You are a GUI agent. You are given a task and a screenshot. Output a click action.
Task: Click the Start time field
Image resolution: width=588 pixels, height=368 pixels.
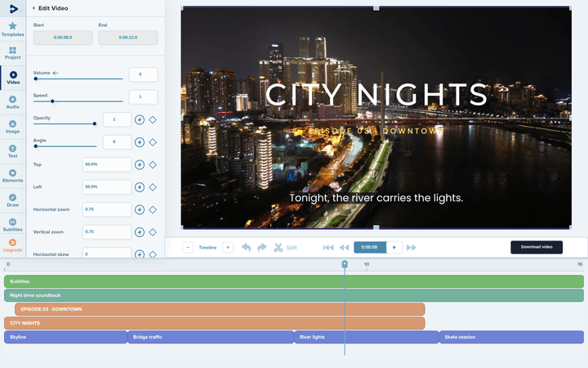[x=63, y=38]
